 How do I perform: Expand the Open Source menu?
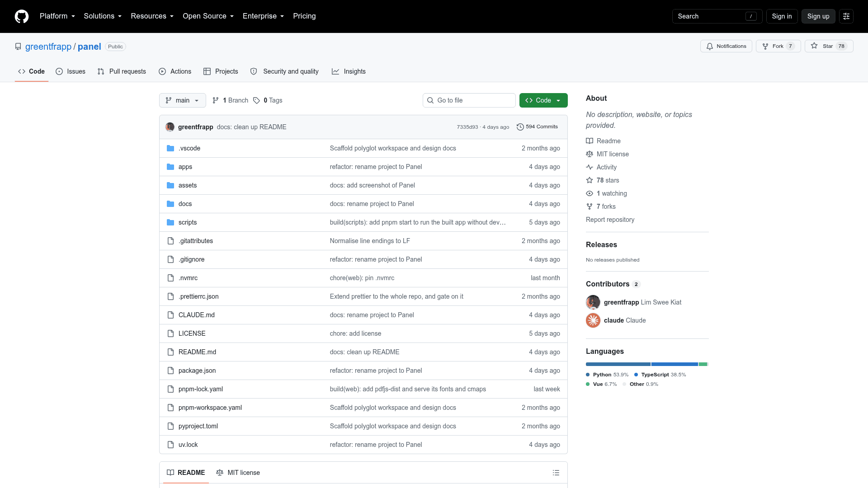208,16
